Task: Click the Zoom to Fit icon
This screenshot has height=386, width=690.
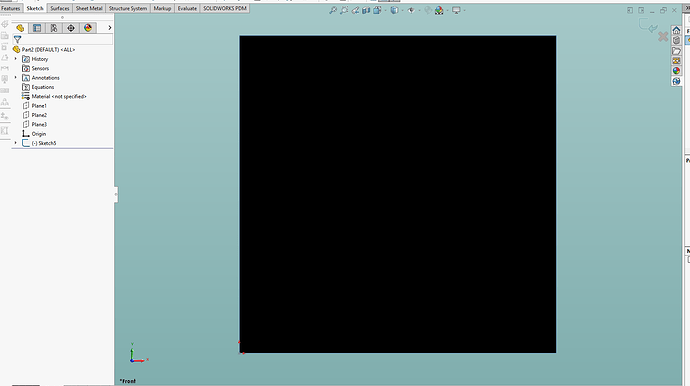Action: pos(333,10)
